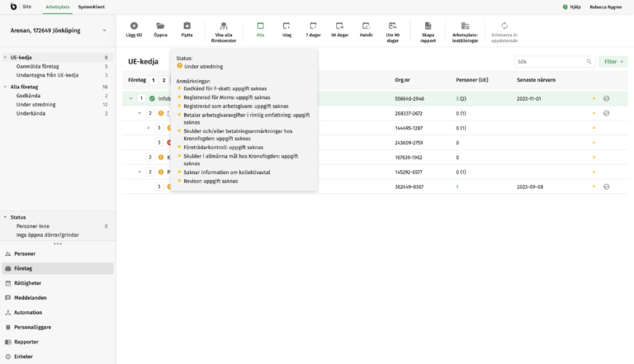Create a report with Skapa rapport
The height and width of the screenshot is (364, 634).
[428, 26]
